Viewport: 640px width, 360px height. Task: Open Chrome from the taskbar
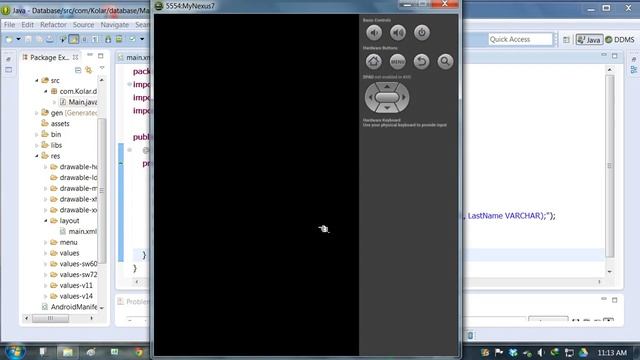(139, 352)
